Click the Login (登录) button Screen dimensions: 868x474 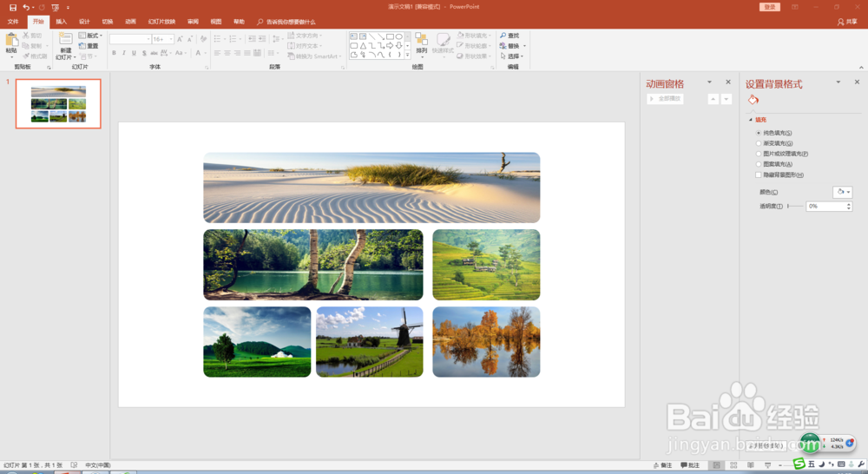pyautogui.click(x=769, y=7)
